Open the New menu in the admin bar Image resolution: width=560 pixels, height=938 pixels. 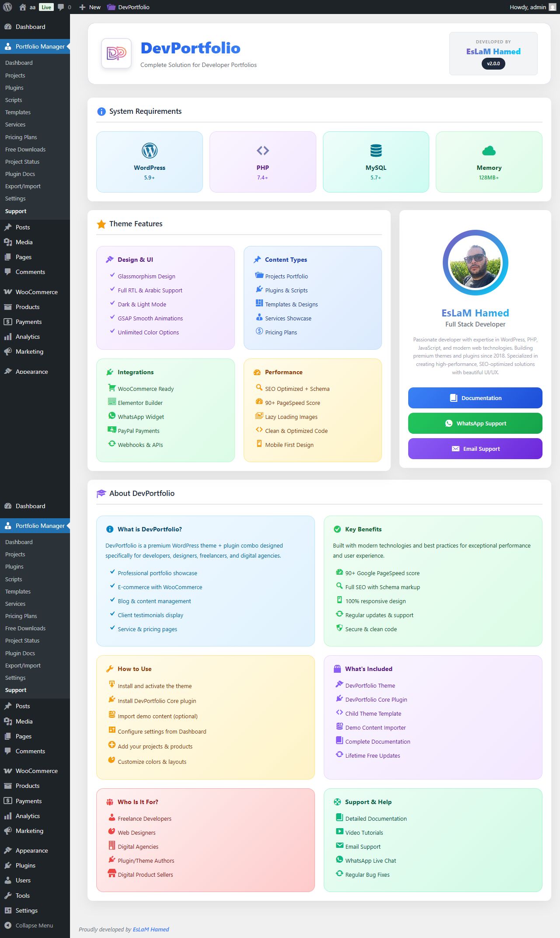(x=90, y=7)
